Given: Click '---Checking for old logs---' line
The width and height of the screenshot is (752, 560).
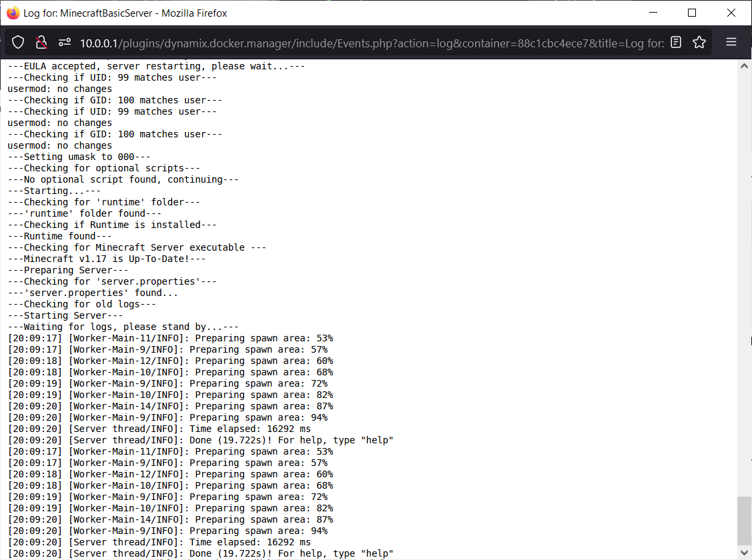Looking at the screenshot, I should pos(82,304).
